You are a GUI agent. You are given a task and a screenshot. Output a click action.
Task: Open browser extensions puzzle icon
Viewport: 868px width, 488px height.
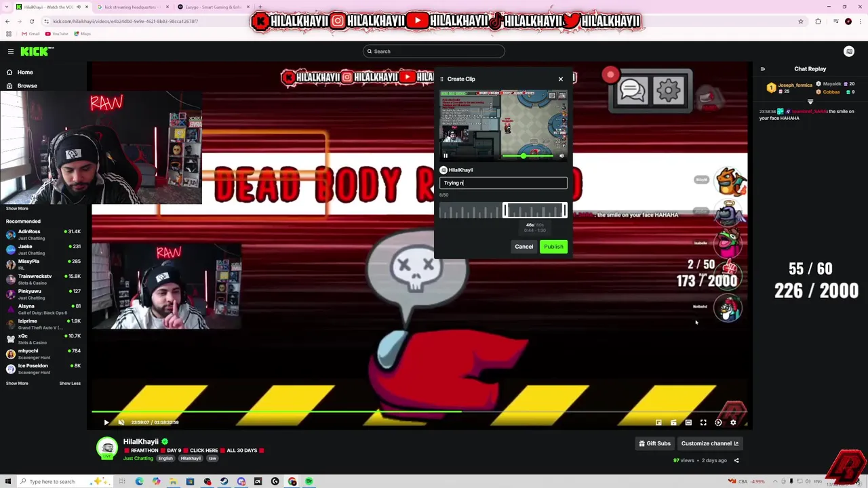pos(818,21)
